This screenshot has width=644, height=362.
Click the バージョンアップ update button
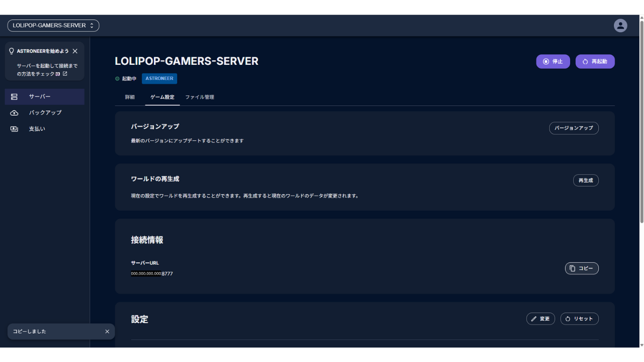(574, 128)
